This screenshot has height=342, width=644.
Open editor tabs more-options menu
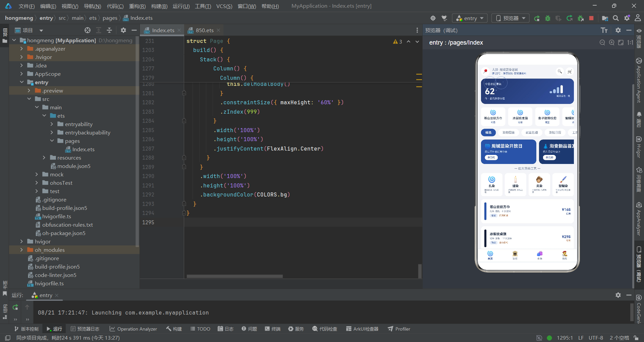click(417, 31)
